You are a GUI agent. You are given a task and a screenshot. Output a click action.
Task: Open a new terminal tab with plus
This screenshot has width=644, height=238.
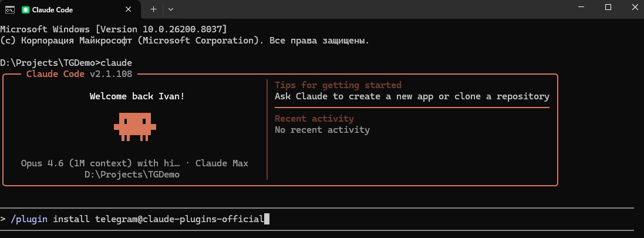coord(153,9)
